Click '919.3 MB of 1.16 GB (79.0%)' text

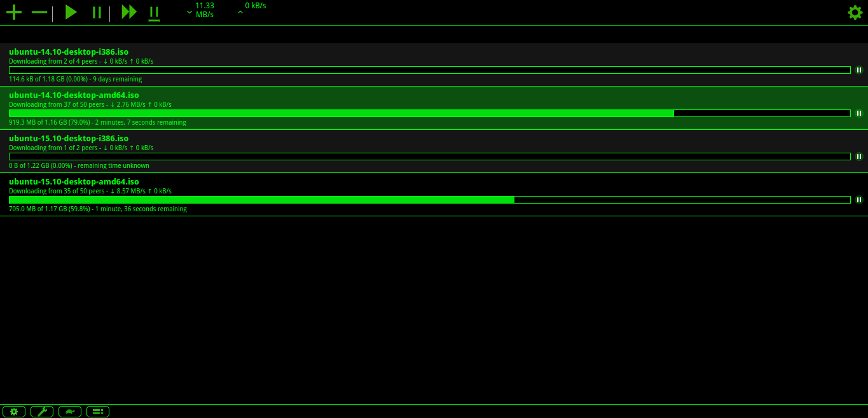click(50, 123)
